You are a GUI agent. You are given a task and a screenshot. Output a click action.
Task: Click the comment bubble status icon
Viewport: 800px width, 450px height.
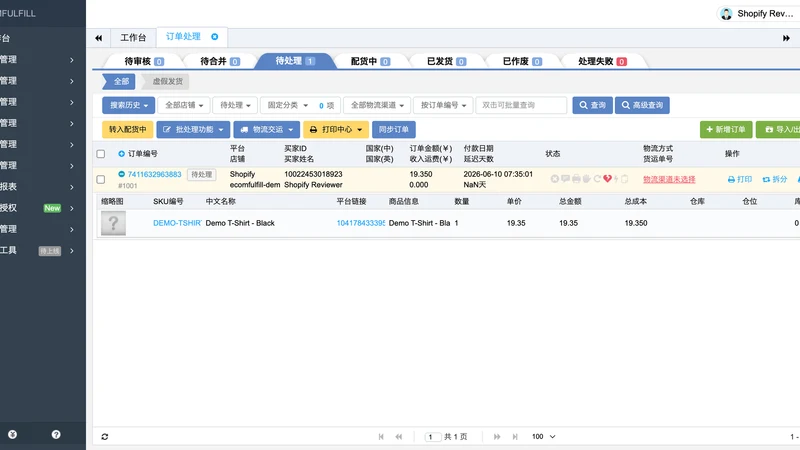[x=565, y=179]
